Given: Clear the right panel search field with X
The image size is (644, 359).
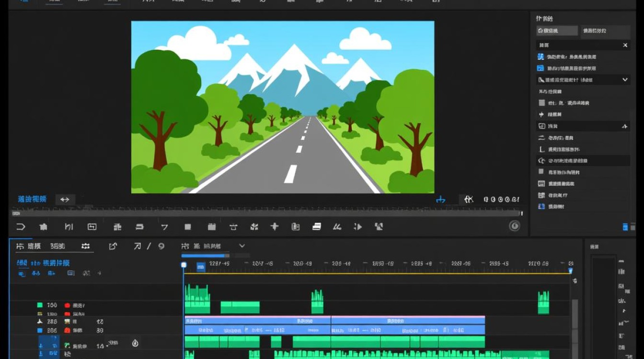Looking at the screenshot, I should [625, 45].
